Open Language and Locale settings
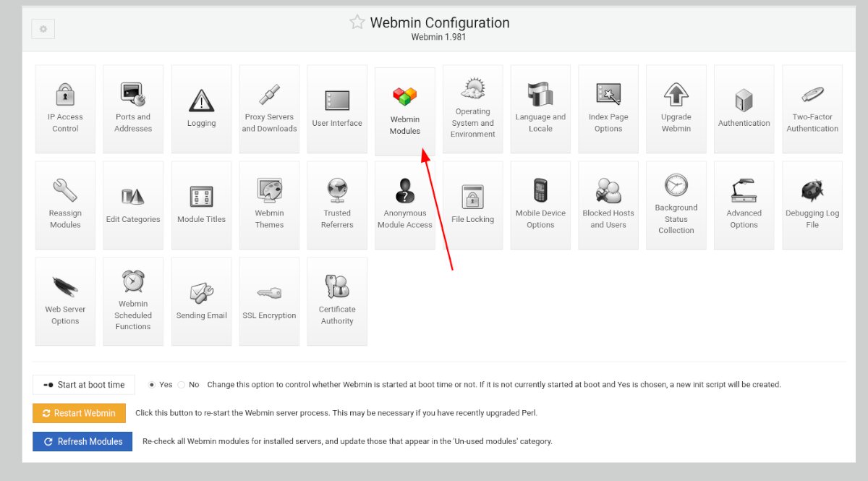Screen dimensions: 868x481 tap(540, 108)
